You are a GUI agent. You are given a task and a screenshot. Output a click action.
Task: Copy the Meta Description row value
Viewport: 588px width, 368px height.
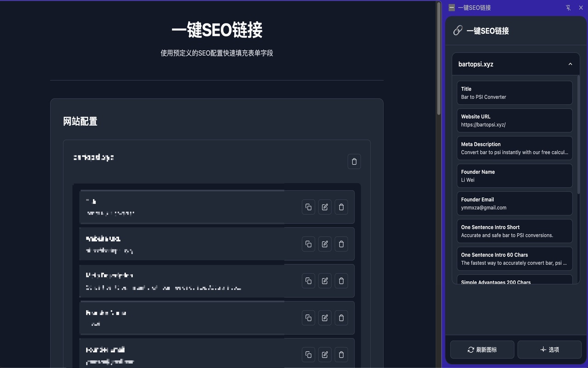[308, 281]
